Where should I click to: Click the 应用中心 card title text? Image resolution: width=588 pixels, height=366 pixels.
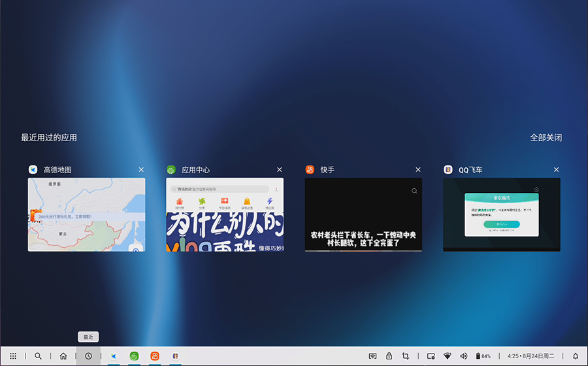click(196, 170)
